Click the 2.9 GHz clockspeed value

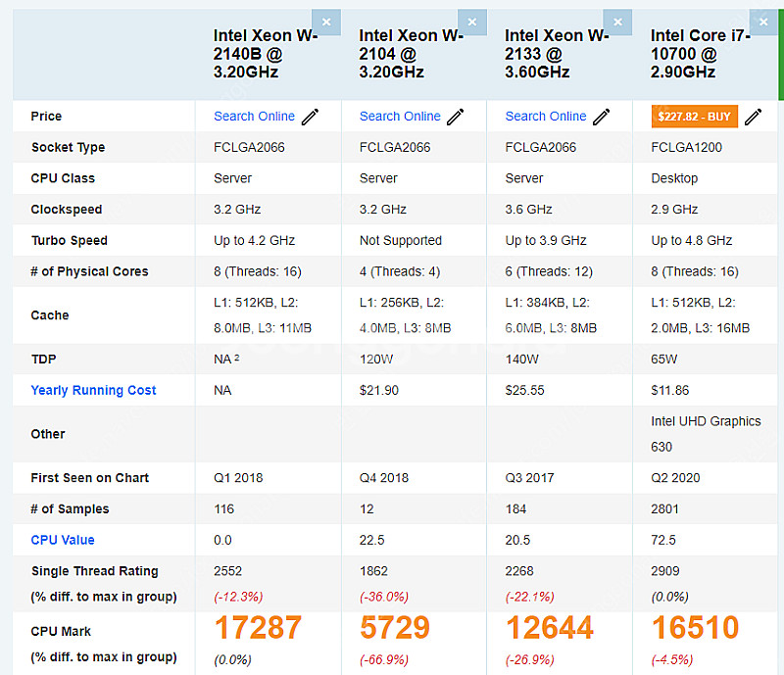coord(674,210)
